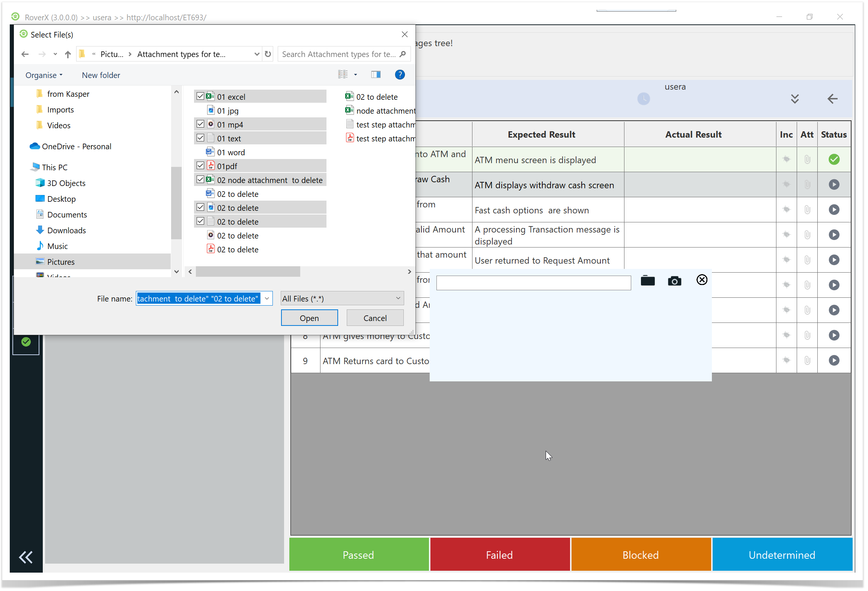Click the horizontal scrollbar in file list
The image size is (868, 591).
tap(248, 271)
